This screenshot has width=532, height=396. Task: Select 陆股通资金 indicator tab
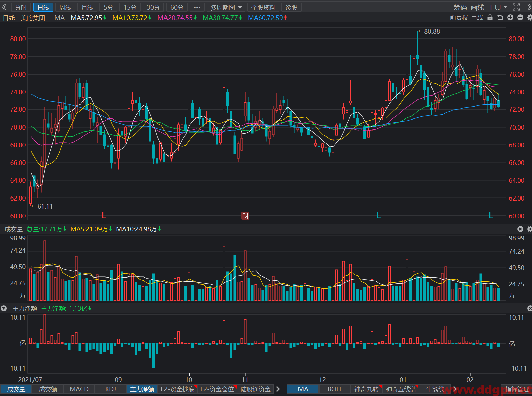(256, 389)
